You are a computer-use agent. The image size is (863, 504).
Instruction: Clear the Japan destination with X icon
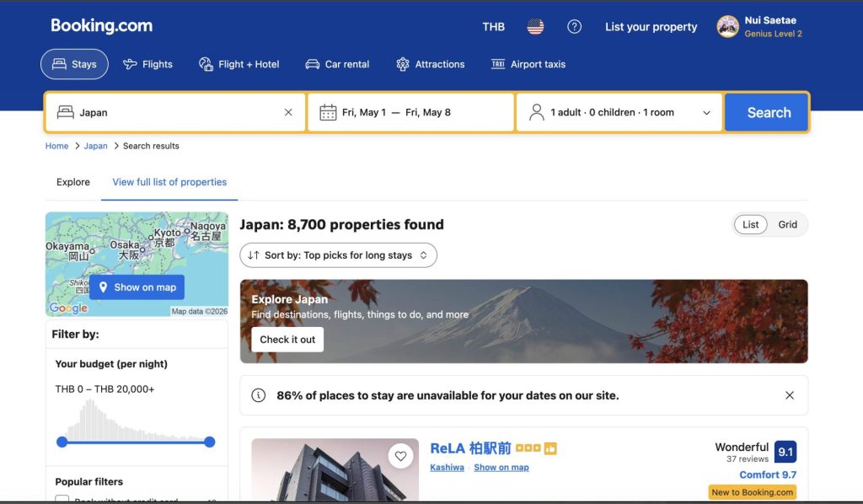coord(288,113)
